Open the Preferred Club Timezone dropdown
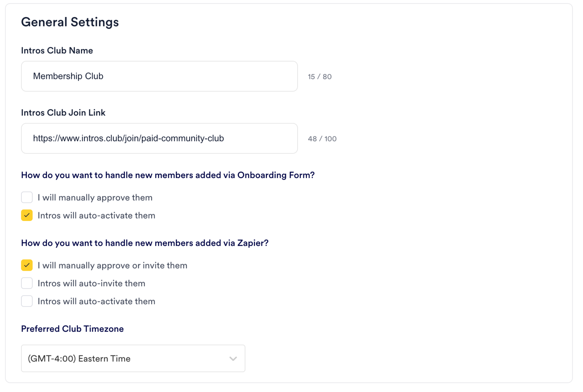 tap(133, 358)
